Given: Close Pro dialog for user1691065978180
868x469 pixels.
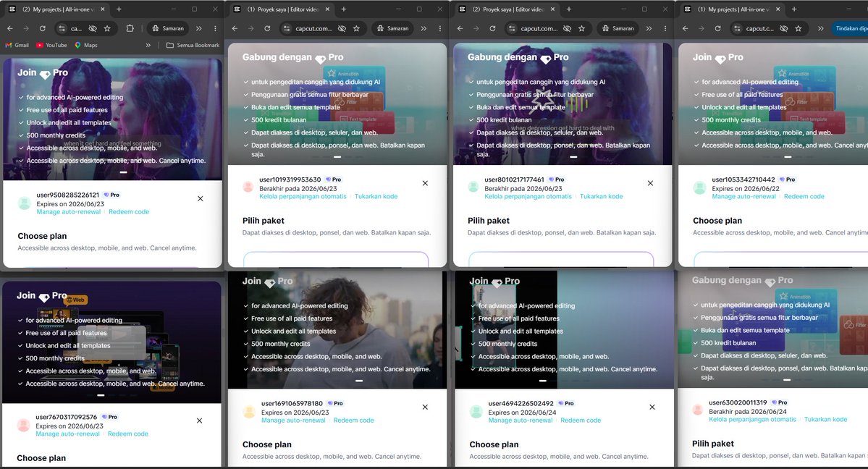Looking at the screenshot, I should 425,407.
